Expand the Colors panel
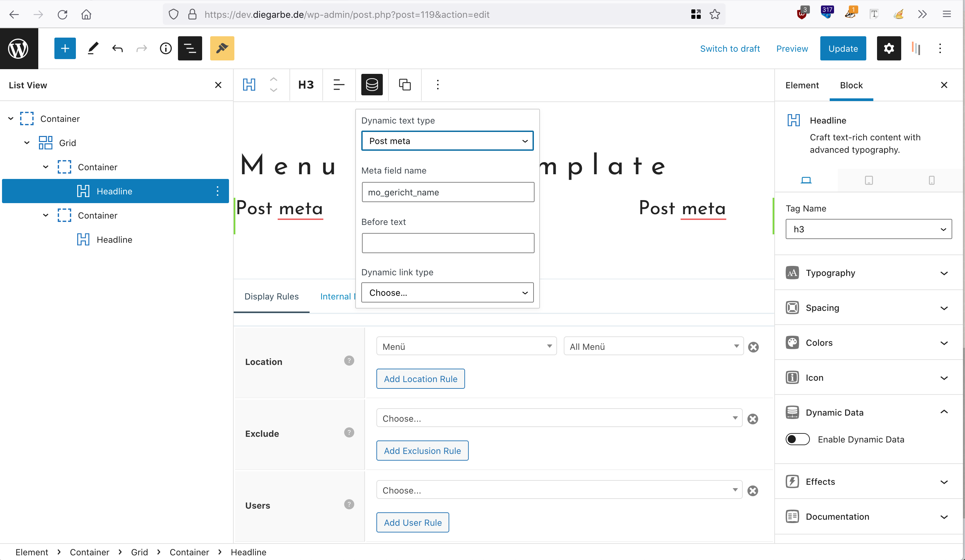965x560 pixels. tap(869, 342)
